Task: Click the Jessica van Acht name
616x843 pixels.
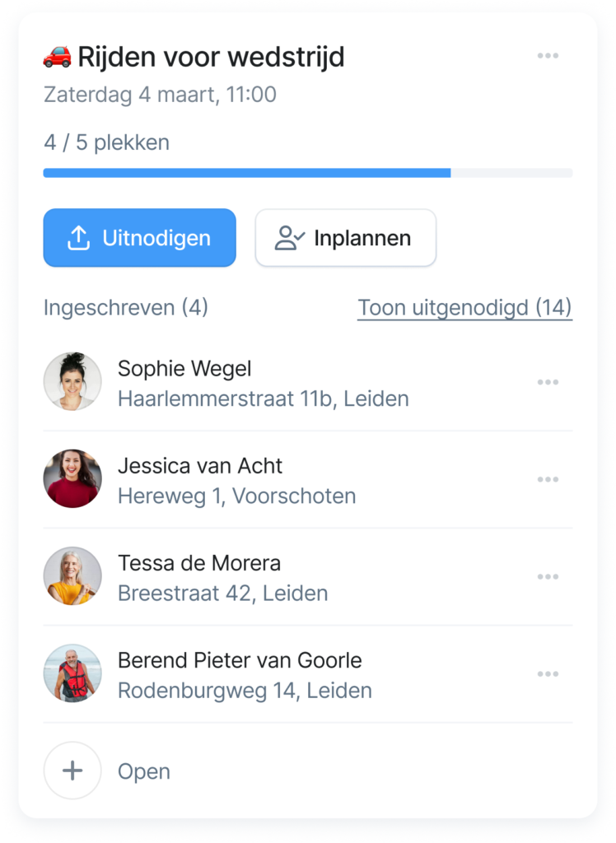Action: point(200,466)
